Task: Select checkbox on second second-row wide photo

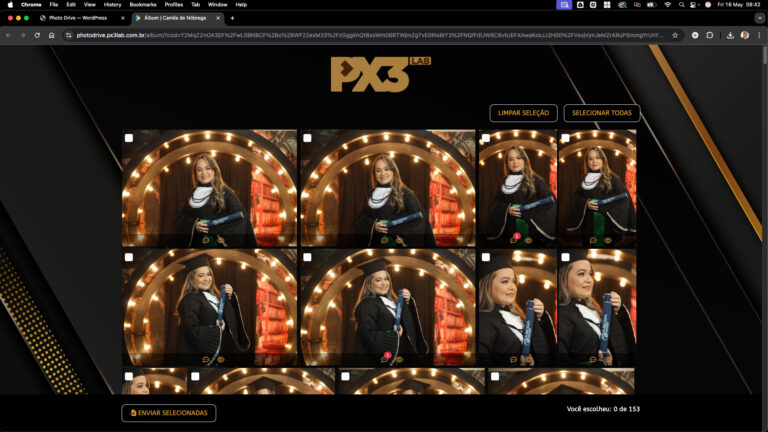Action: (x=307, y=257)
